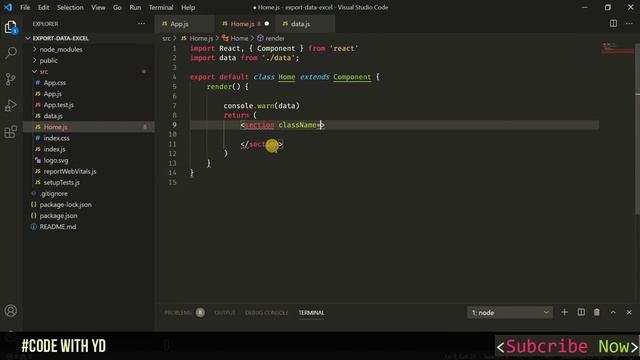Click the minimap code preview
This screenshot has width=640, height=360.
[x=617, y=48]
